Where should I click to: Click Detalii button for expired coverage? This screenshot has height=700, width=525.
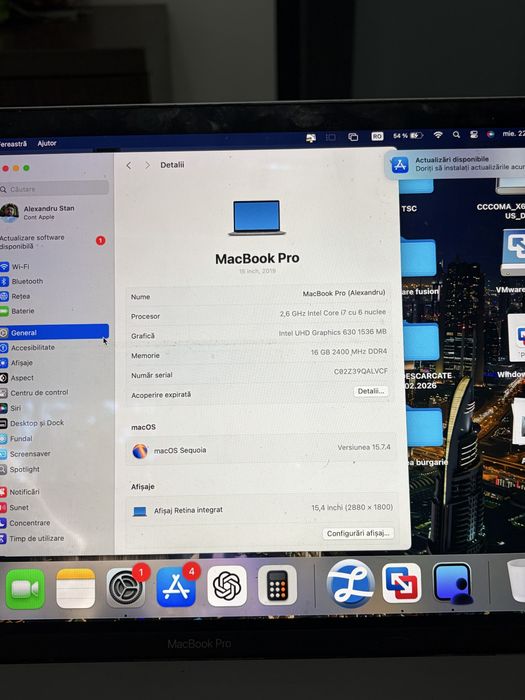click(x=371, y=391)
